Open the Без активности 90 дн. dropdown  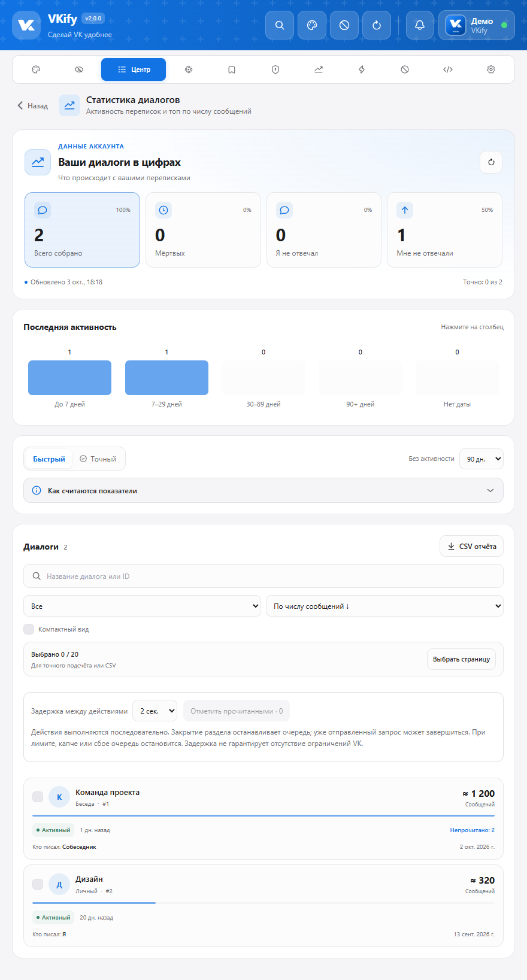pyautogui.click(x=481, y=459)
